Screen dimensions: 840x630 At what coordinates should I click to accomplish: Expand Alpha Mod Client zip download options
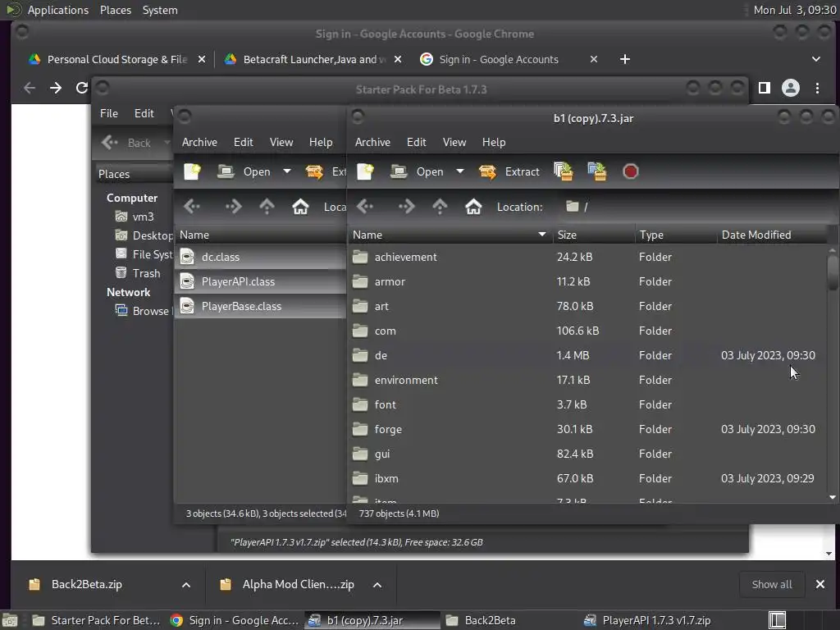pyautogui.click(x=377, y=584)
